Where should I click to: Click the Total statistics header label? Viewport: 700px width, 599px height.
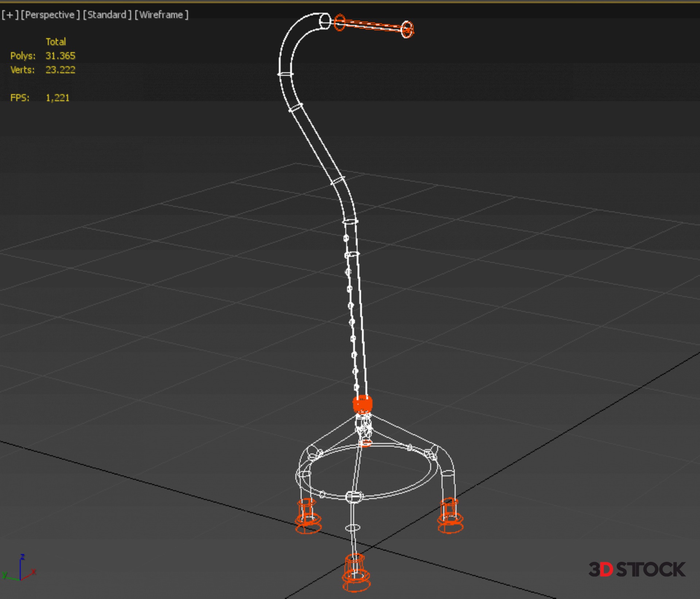click(x=55, y=42)
